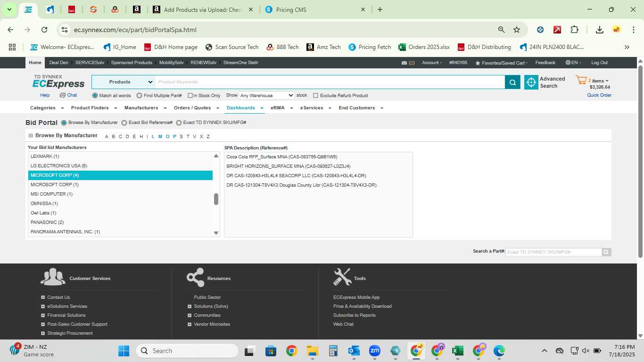Open eServices menu
Viewport: 644px width, 362px height.
click(315, 108)
